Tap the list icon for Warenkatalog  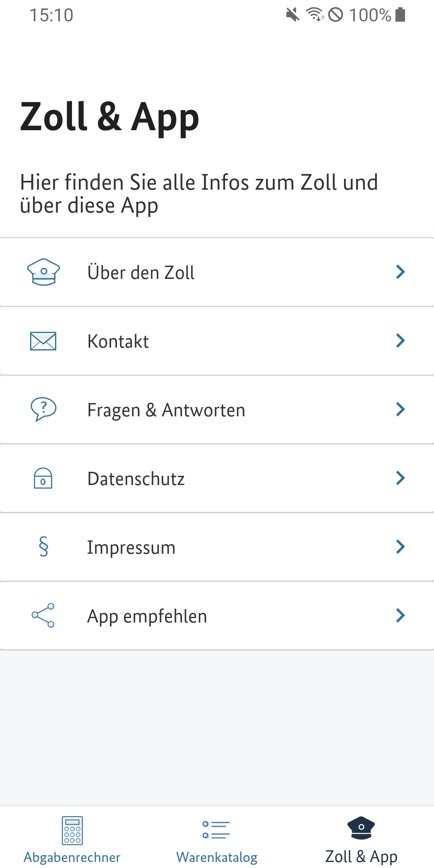click(x=217, y=830)
